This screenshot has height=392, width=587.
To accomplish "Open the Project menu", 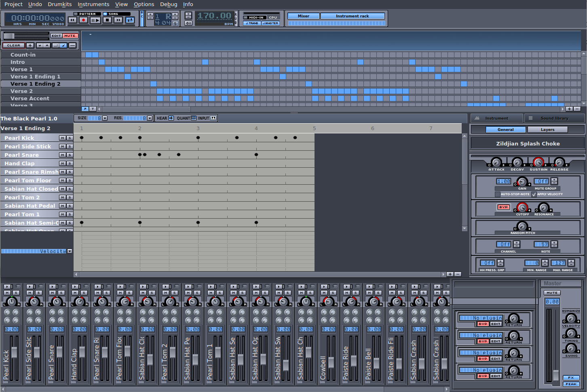I will [13, 4].
